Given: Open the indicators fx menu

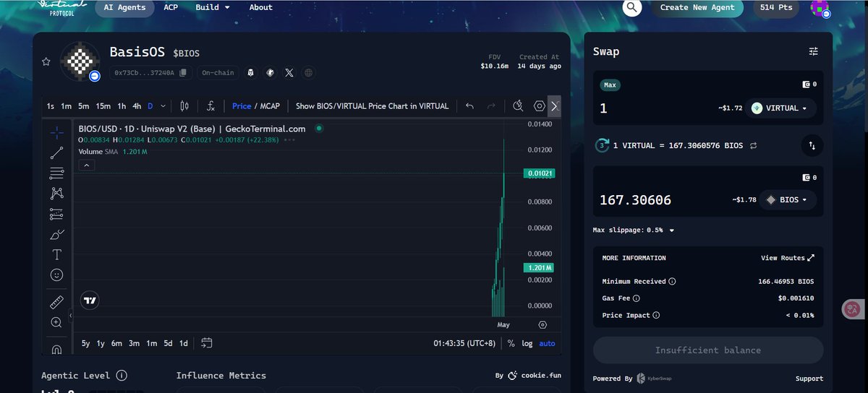Looking at the screenshot, I should click(x=210, y=105).
